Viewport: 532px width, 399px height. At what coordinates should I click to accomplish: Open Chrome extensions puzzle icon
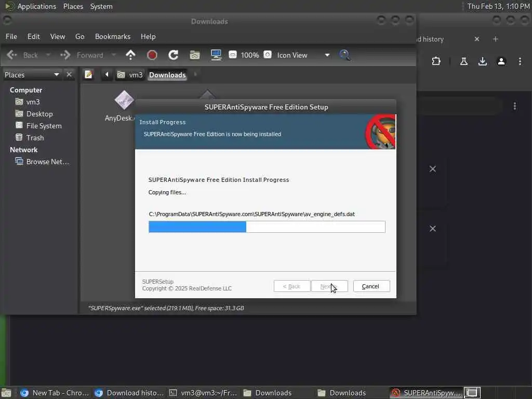tap(436, 61)
